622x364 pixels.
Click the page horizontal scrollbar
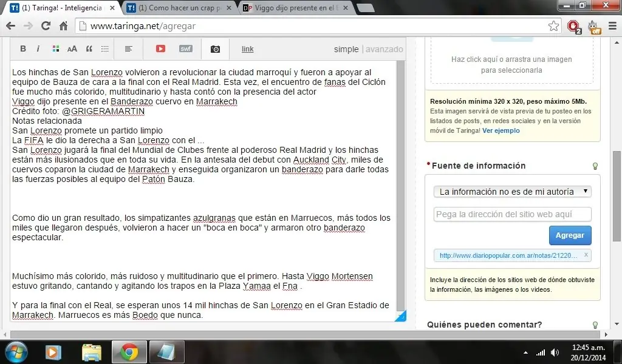point(305,335)
